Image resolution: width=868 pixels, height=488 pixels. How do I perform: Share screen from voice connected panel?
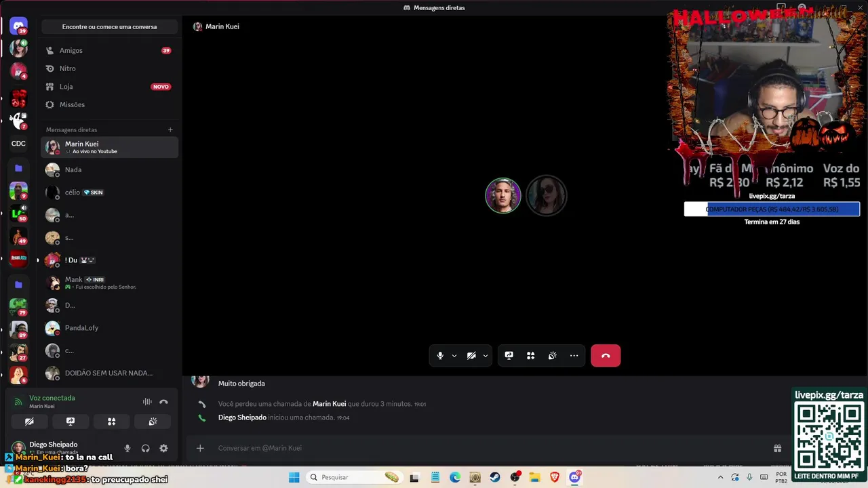71,422
